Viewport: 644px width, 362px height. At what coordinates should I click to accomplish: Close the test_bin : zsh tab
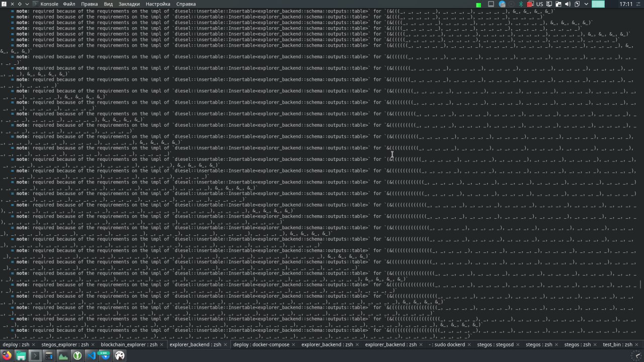point(636,344)
